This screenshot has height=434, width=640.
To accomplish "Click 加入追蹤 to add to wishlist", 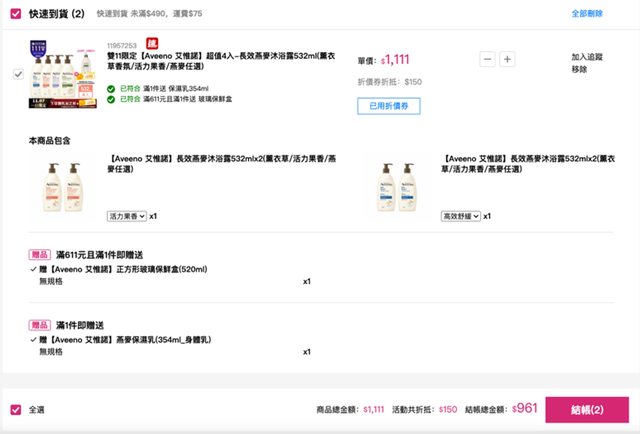I will click(x=587, y=58).
